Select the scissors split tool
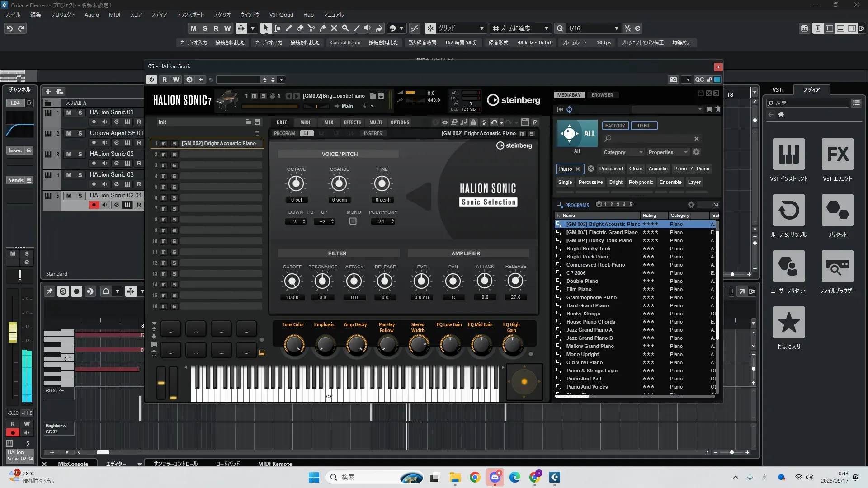The width and height of the screenshot is (868, 488). tap(311, 28)
